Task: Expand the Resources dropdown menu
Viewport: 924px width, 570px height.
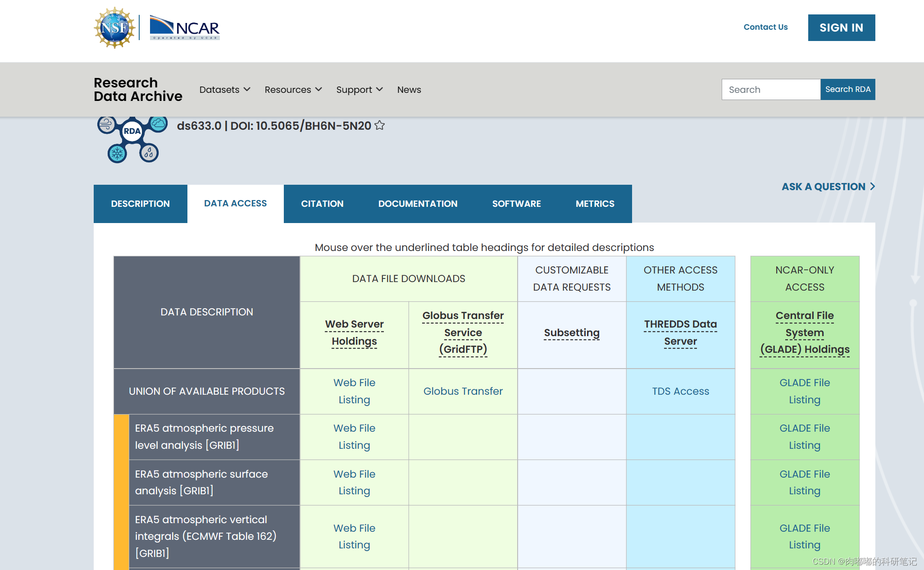Action: 293,90
